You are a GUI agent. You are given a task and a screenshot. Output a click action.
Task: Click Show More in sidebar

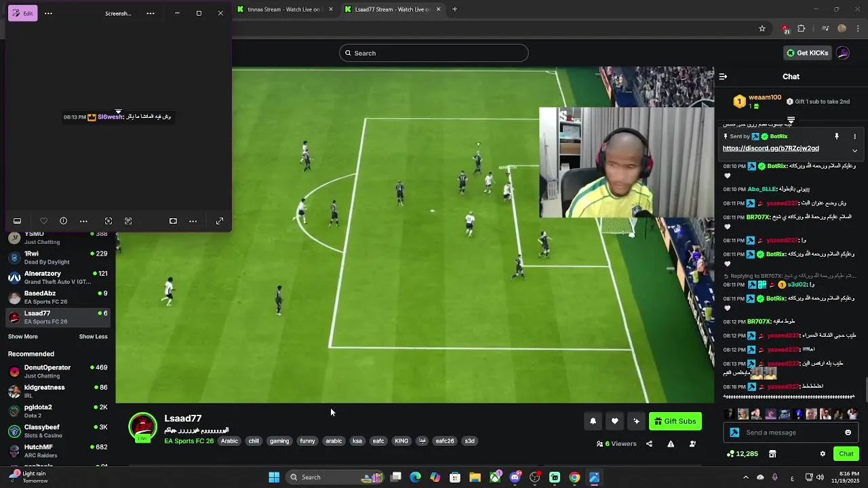[x=23, y=337]
